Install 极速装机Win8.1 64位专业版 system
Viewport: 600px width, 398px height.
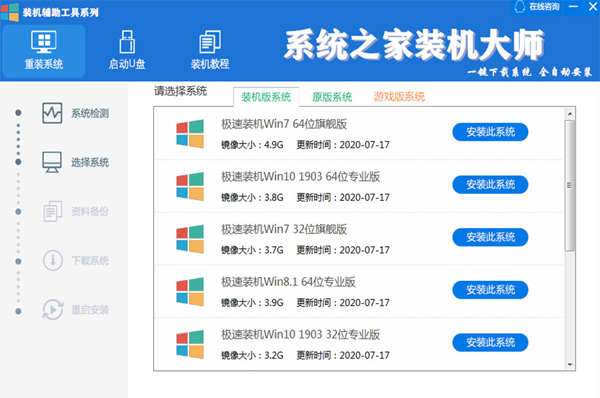click(490, 290)
